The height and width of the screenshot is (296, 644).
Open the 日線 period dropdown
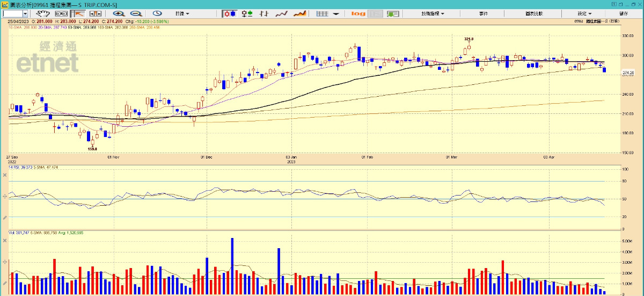pos(182,13)
